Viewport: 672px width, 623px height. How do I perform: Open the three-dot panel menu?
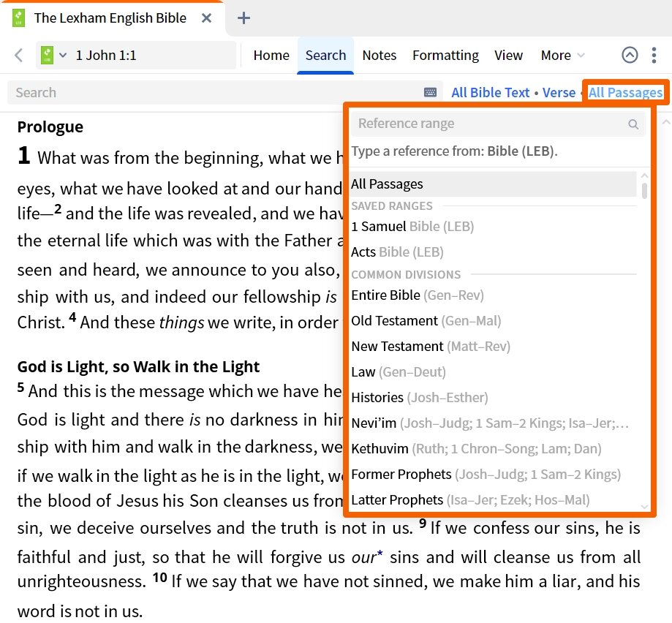coord(654,56)
